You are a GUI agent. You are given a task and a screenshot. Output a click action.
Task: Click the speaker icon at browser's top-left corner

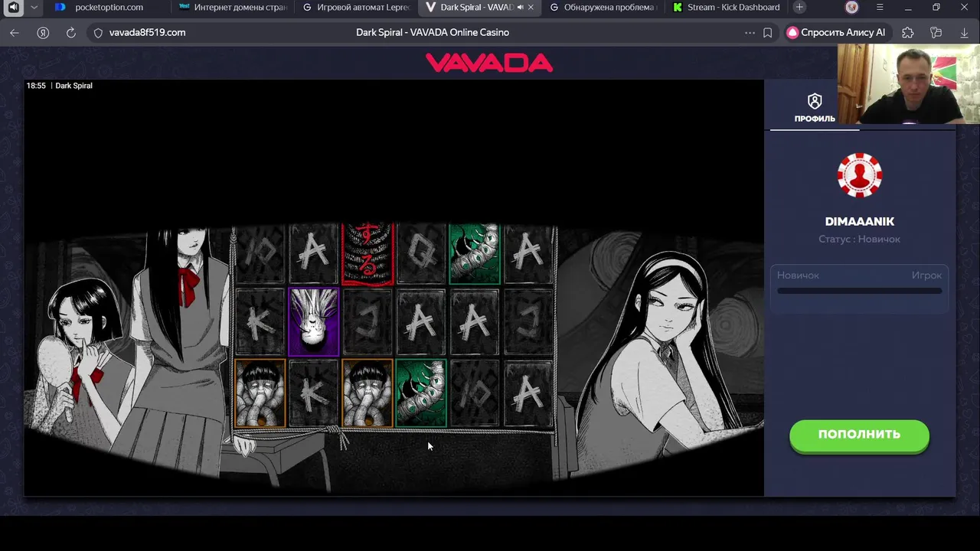click(x=13, y=7)
